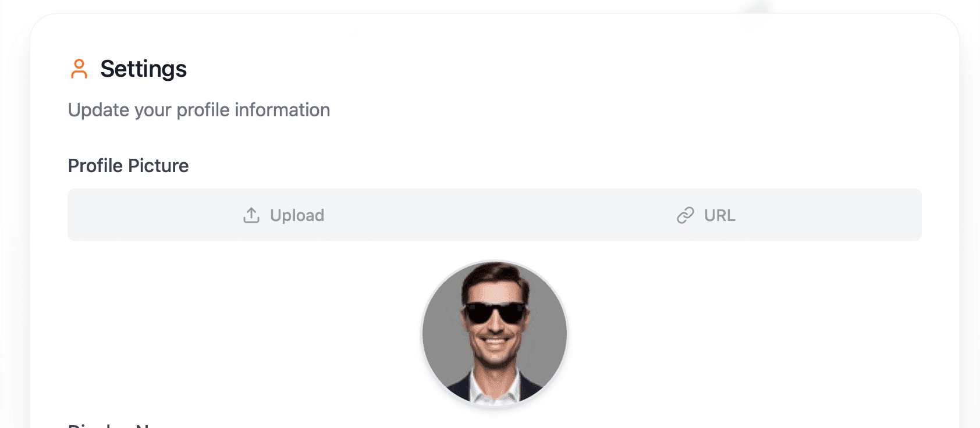Screen dimensions: 980x428
Task: Click the upload arrow icon
Action: coord(251,215)
